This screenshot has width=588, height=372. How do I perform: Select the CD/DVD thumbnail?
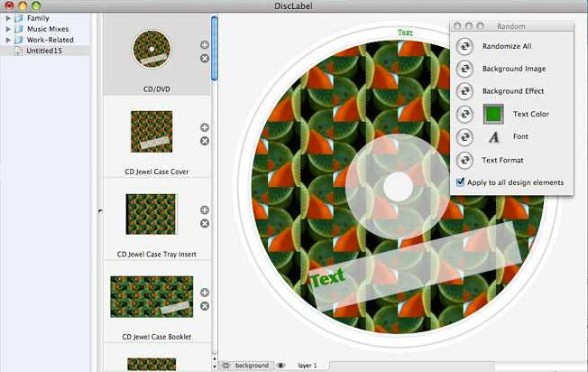tap(152, 49)
